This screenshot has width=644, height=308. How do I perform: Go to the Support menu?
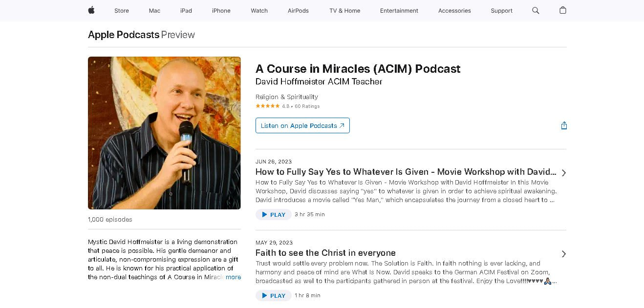point(501,10)
